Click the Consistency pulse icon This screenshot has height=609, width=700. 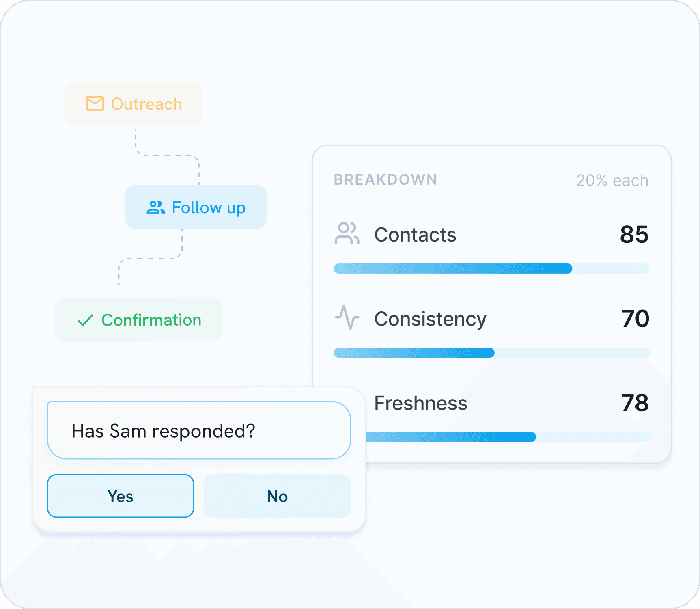tap(347, 317)
